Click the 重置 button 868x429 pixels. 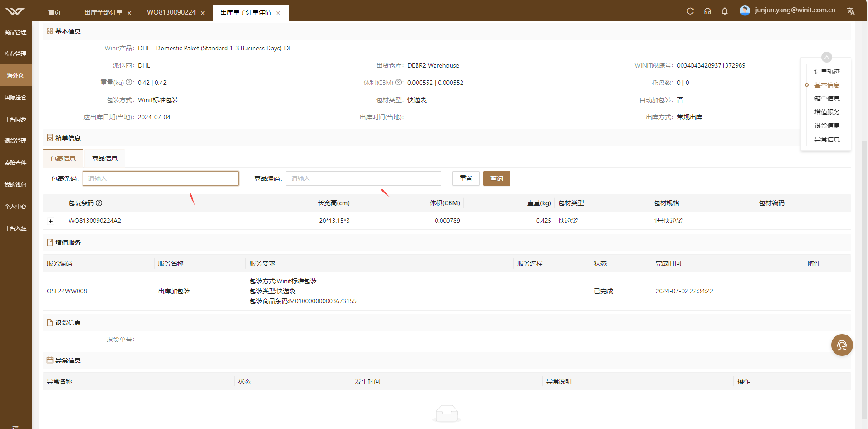tap(466, 178)
